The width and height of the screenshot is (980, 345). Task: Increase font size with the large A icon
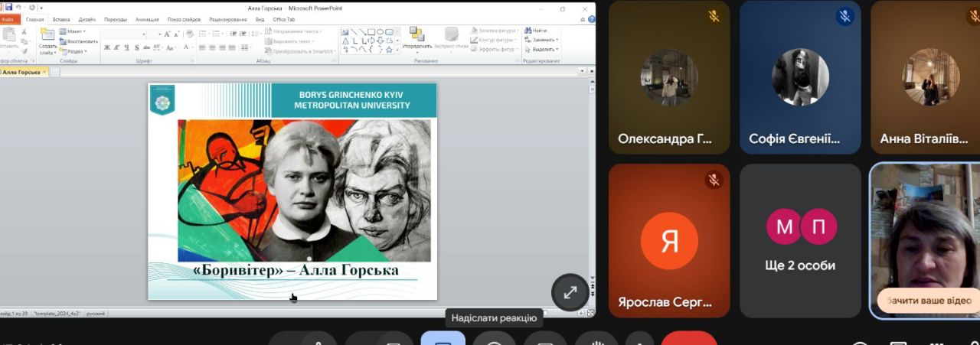pyautogui.click(x=167, y=34)
